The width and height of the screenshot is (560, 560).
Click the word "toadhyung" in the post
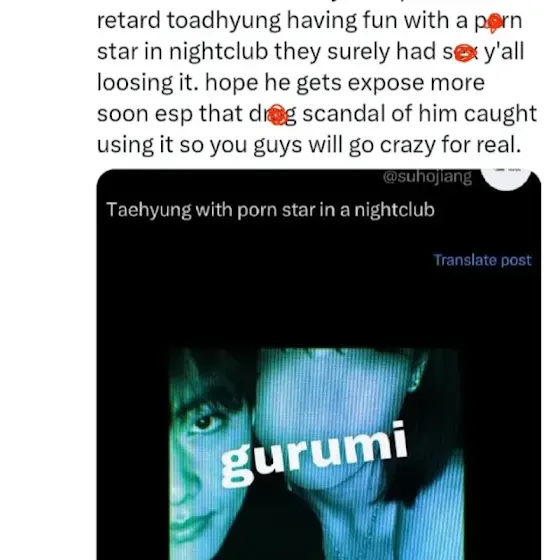[x=224, y=21]
